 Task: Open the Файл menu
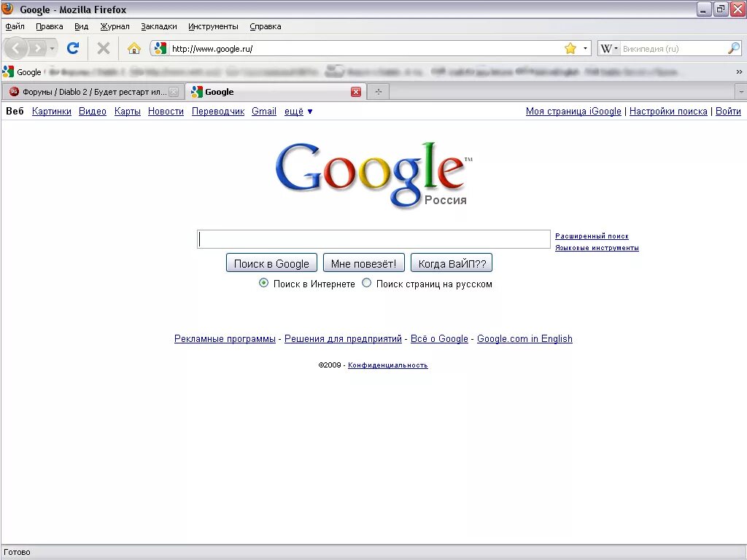click(x=15, y=27)
